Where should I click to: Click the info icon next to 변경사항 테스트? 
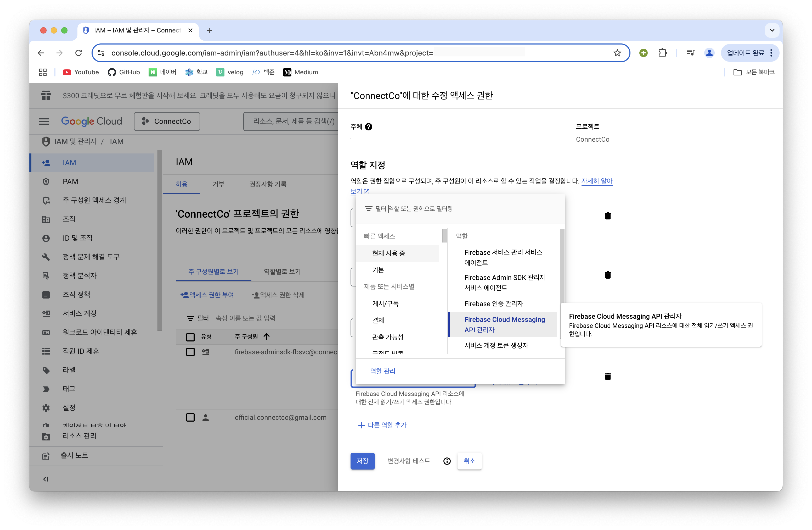coord(447,461)
